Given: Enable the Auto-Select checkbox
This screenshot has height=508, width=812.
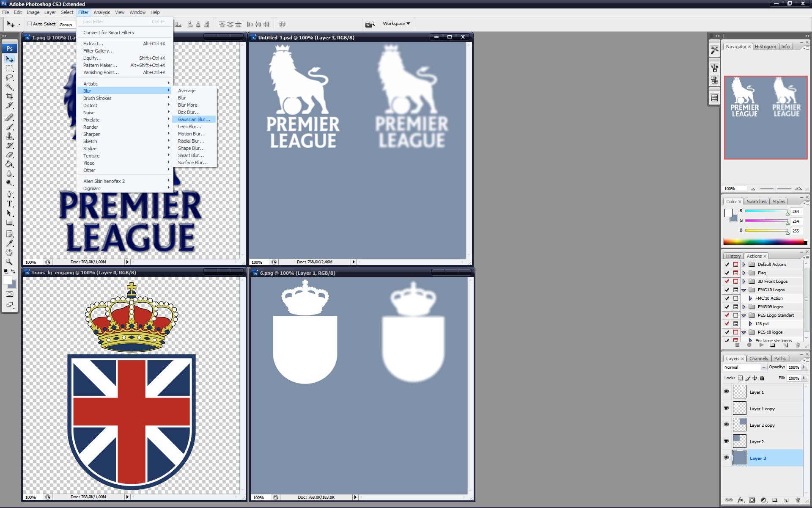Looking at the screenshot, I should click(30, 24).
